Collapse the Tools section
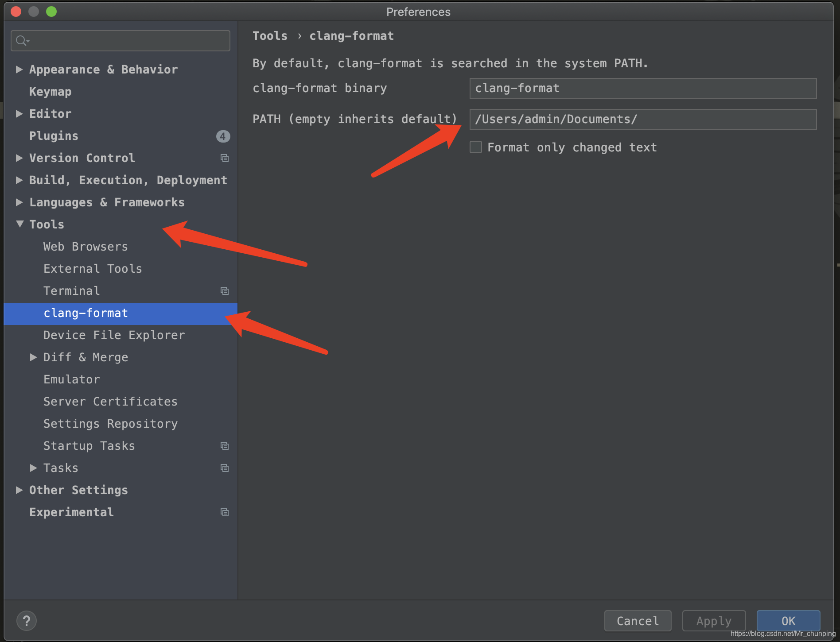 click(x=19, y=224)
